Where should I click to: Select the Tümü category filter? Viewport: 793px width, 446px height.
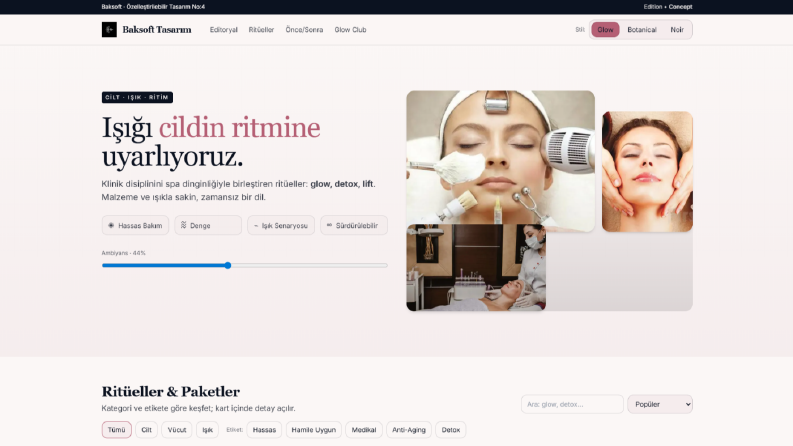(x=116, y=430)
